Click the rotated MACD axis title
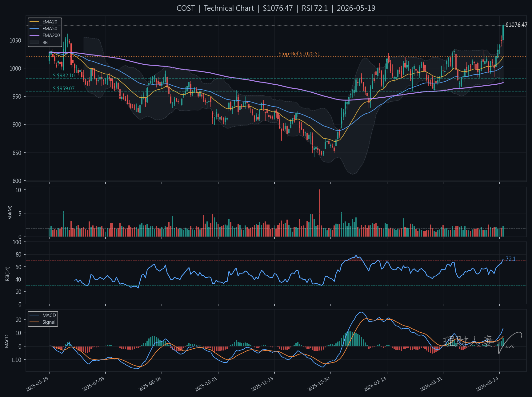Image resolution: width=532 pixels, height=397 pixels. [x=7, y=341]
